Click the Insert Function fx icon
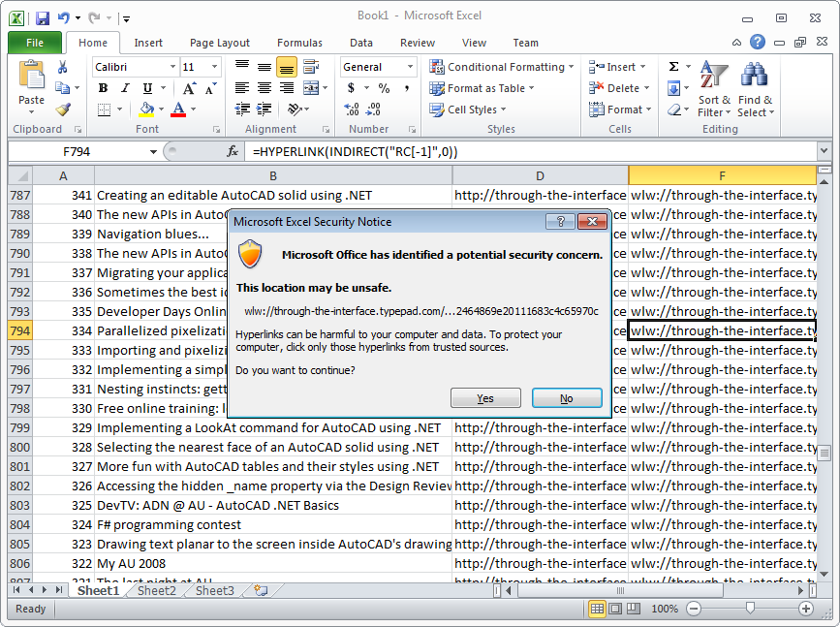The height and width of the screenshot is (627, 840). (x=233, y=151)
